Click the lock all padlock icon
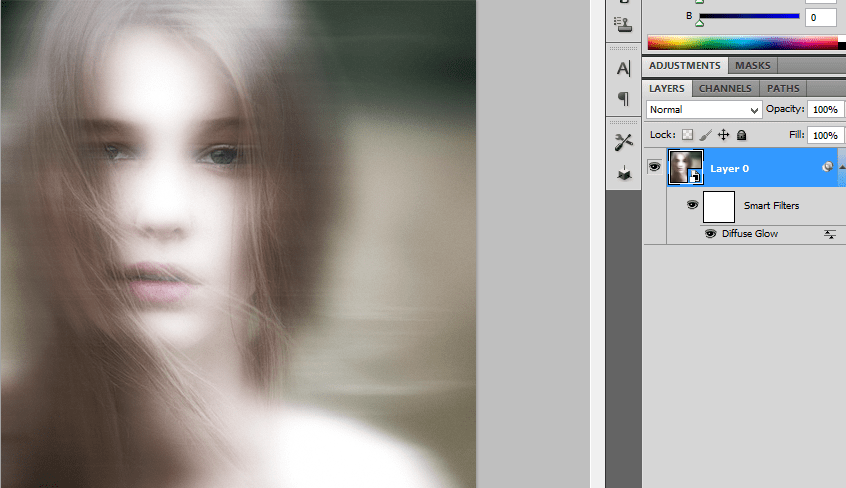This screenshot has height=488, width=846. 741,134
